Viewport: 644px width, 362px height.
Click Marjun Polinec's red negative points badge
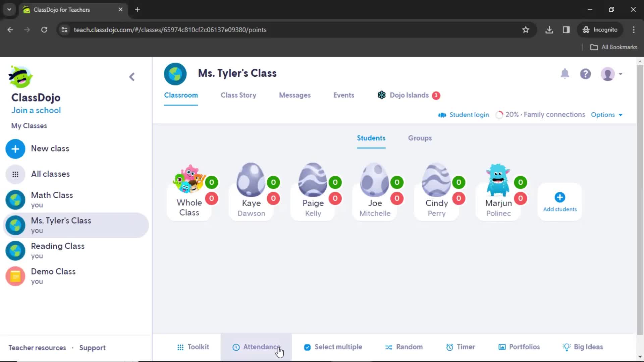tap(521, 198)
